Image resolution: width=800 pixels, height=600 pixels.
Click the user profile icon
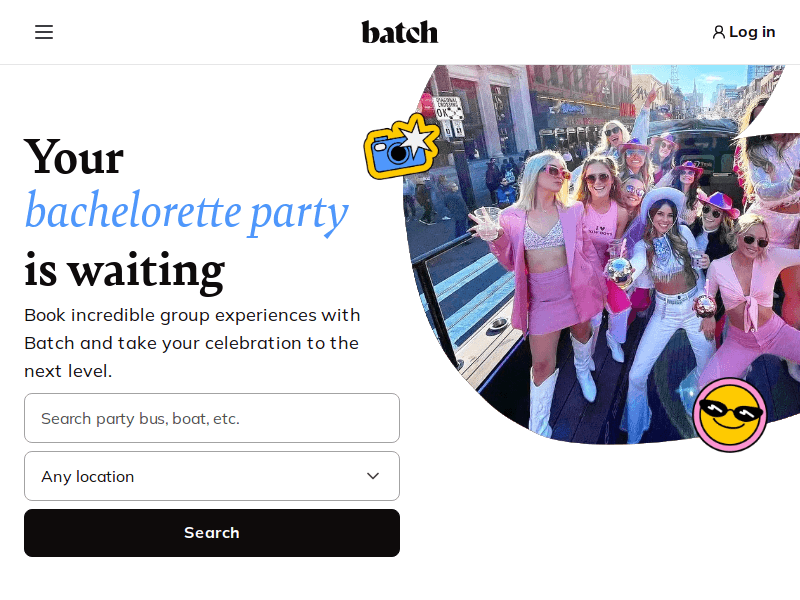click(718, 32)
